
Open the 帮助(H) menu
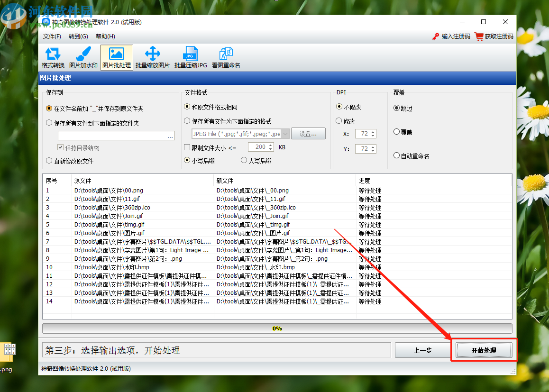[105, 36]
